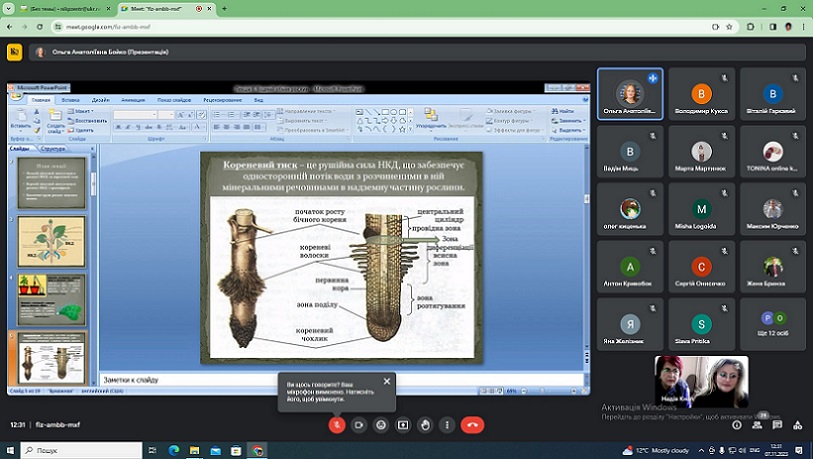Click the Упорядочить arrange button
The height and width of the screenshot is (459, 813).
point(430,119)
